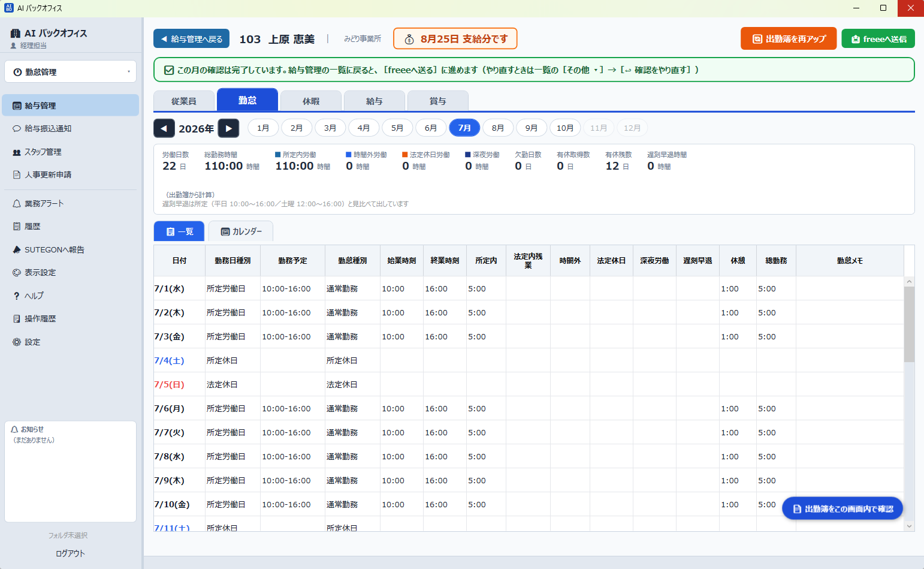This screenshot has height=569, width=924.
Task: Click the 勤怠メモ column header
Action: 850,261
